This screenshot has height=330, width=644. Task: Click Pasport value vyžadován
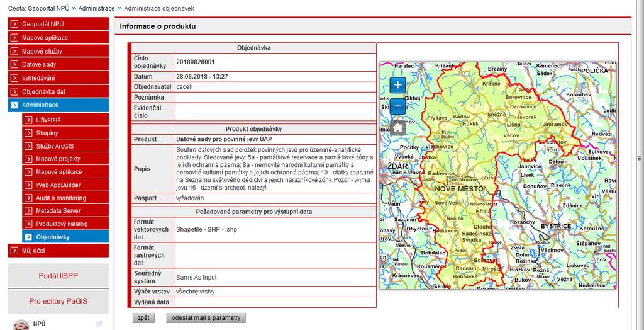click(x=190, y=198)
